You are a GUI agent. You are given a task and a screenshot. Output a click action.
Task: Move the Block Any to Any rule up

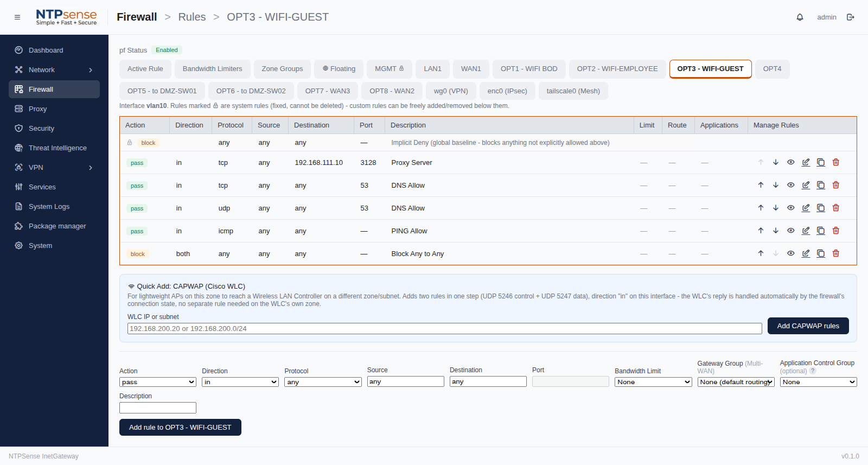coord(761,253)
